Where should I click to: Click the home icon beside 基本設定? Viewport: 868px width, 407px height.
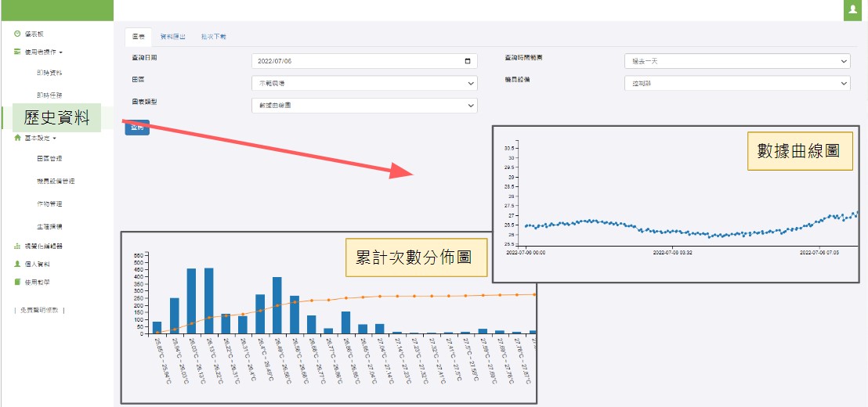coord(17,138)
